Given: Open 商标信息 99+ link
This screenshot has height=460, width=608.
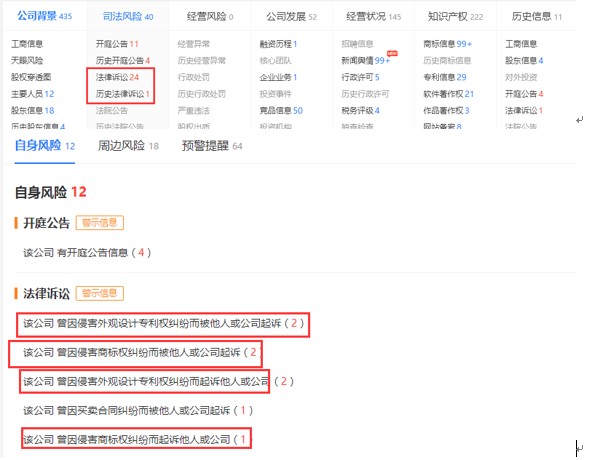Looking at the screenshot, I should tap(447, 44).
